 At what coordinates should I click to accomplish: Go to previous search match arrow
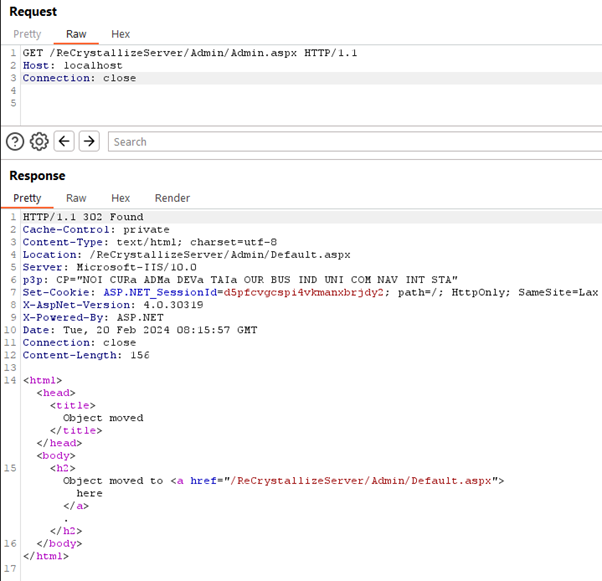coord(64,141)
